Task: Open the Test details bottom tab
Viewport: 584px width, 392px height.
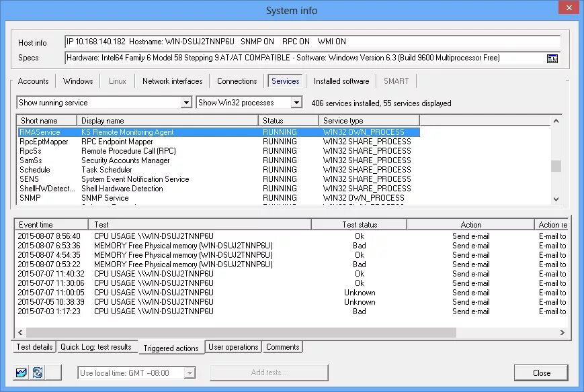Action: pos(34,347)
